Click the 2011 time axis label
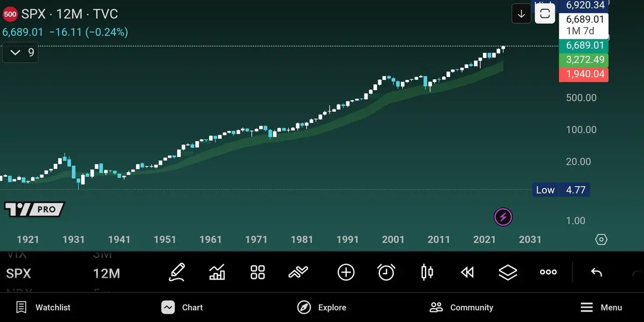Image resolution: width=644 pixels, height=322 pixels. 439,240
